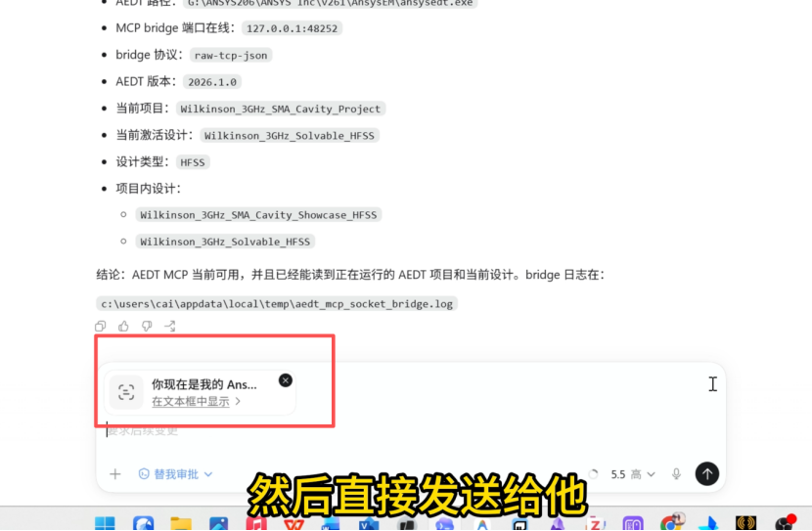Give the reply a thumbs down
Screen dimensions: 812x531
pyautogui.click(x=147, y=326)
